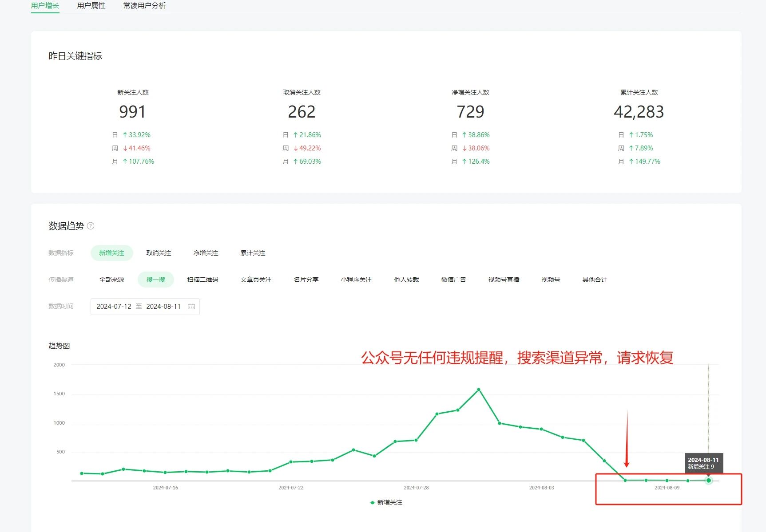Click the highlighted 2024-08-11 data point
The height and width of the screenshot is (532, 766).
click(709, 481)
